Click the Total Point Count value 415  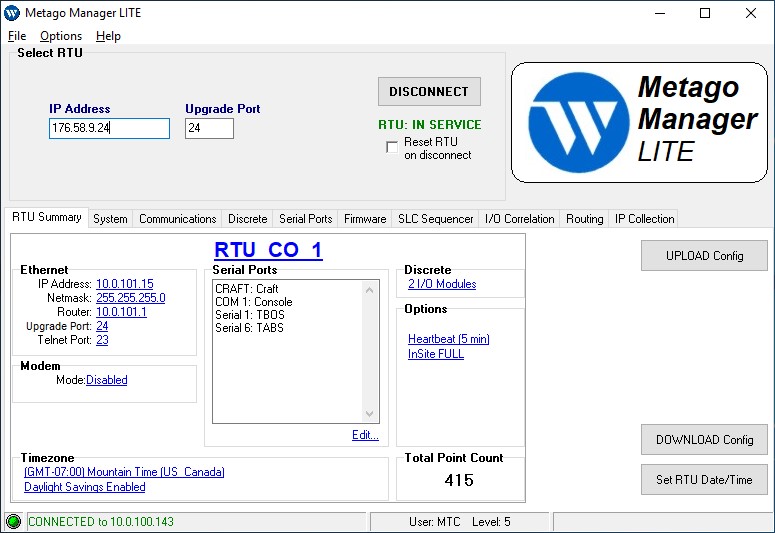[459, 480]
